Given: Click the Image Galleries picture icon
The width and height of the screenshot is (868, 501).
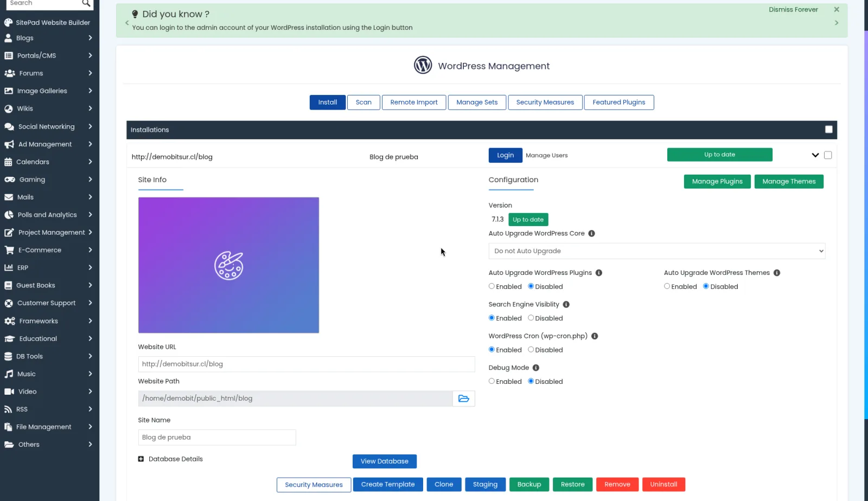Looking at the screenshot, I should pyautogui.click(x=9, y=91).
